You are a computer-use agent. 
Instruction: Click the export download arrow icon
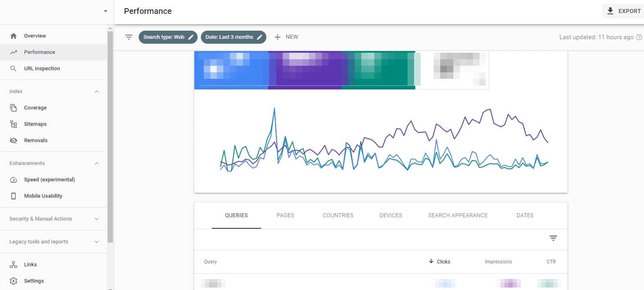[610, 11]
